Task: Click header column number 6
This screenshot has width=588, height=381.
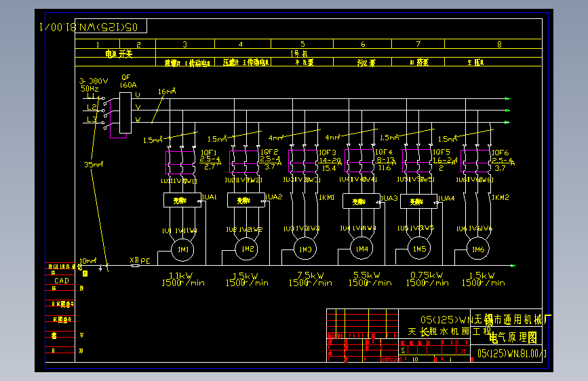Action: coord(363,44)
